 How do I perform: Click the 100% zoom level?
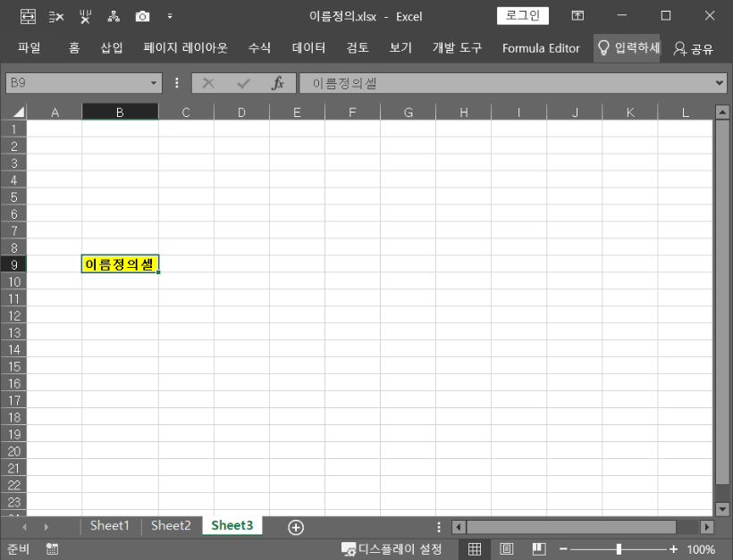coord(700,549)
